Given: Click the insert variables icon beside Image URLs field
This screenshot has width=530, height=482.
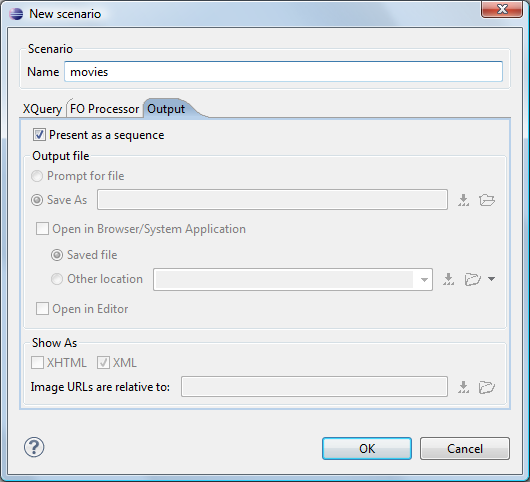Looking at the screenshot, I should pyautogui.click(x=463, y=387).
